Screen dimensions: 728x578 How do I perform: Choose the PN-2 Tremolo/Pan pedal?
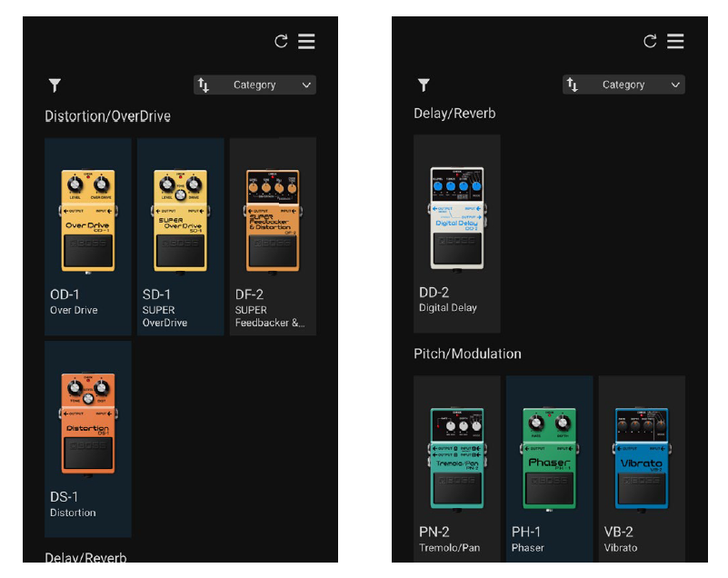point(457,469)
